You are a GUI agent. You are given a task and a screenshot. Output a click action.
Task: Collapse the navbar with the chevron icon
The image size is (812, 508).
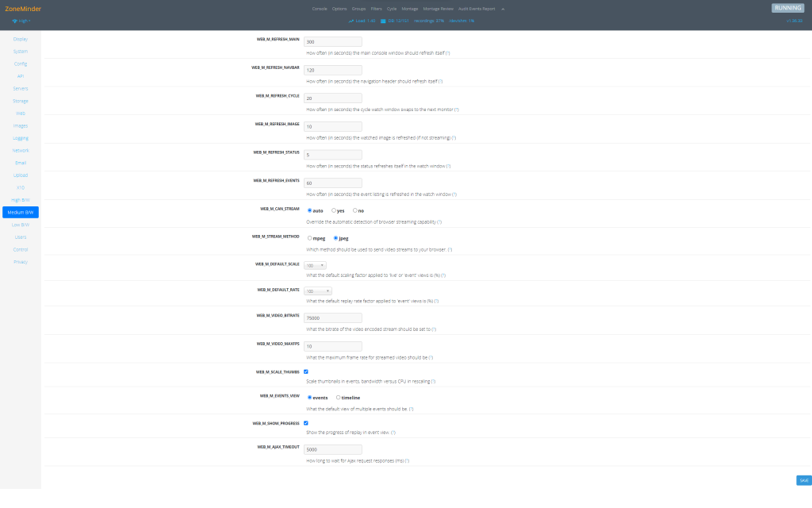(502, 9)
